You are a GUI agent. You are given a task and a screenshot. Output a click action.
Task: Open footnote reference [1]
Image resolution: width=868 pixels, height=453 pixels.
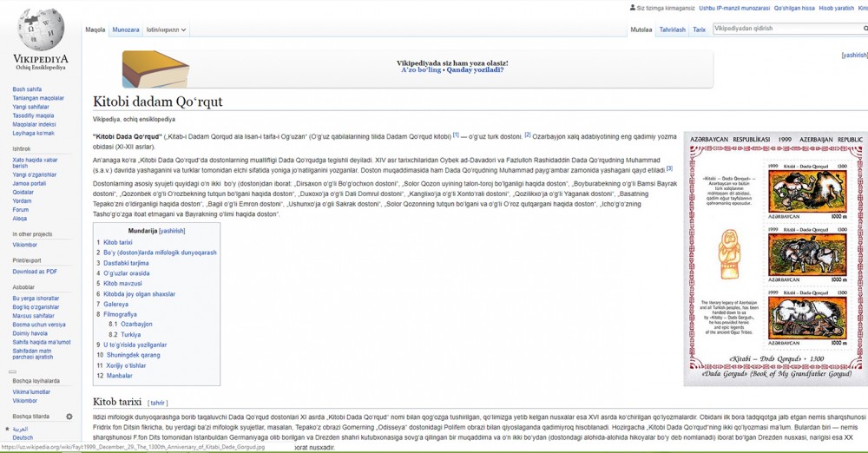(x=457, y=135)
